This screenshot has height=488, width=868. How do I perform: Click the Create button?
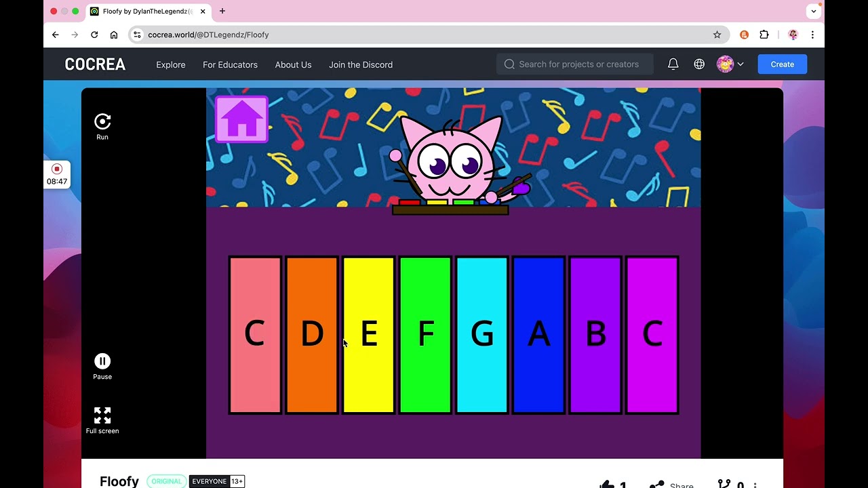782,64
